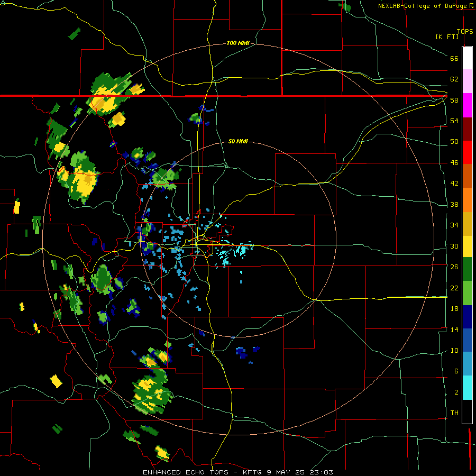The height and width of the screenshot is (476, 476).
Task: Click the '34' legend value
Action: point(454,225)
